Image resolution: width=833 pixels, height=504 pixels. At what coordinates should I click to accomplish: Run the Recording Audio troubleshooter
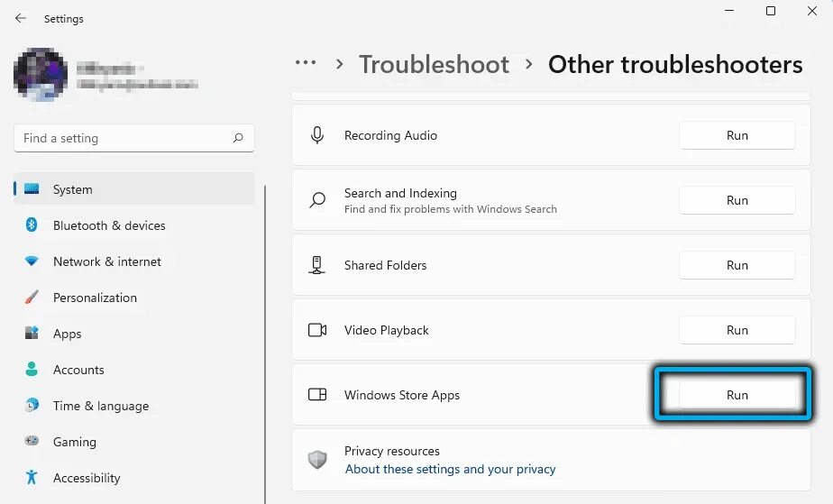737,135
